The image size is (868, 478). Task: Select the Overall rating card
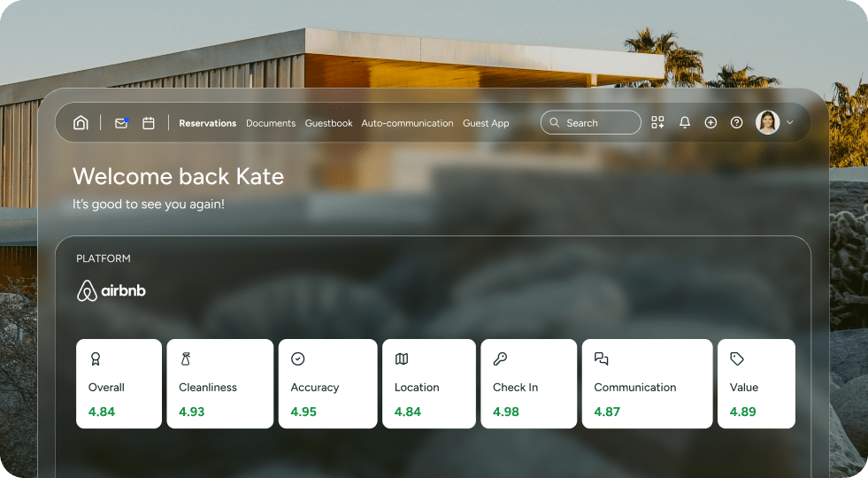click(x=119, y=384)
